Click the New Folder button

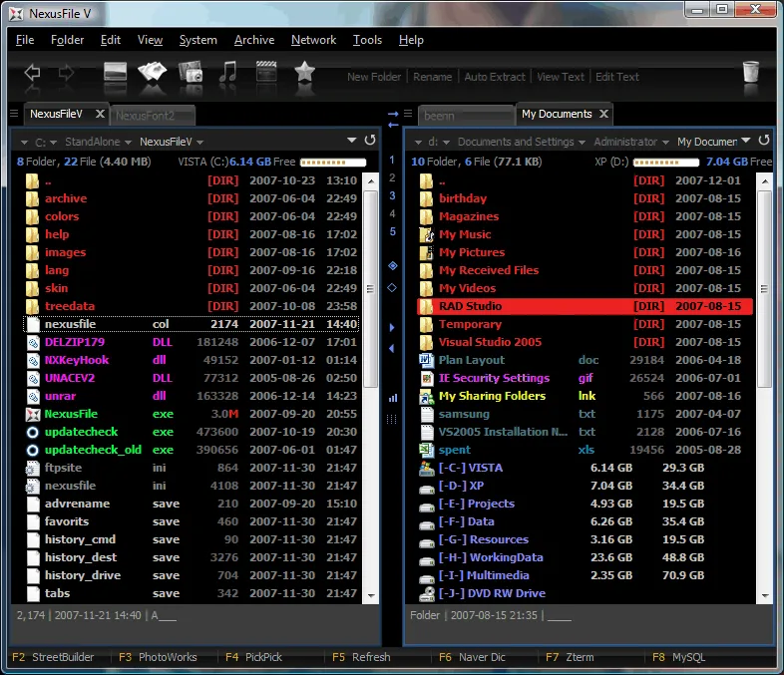click(x=374, y=77)
